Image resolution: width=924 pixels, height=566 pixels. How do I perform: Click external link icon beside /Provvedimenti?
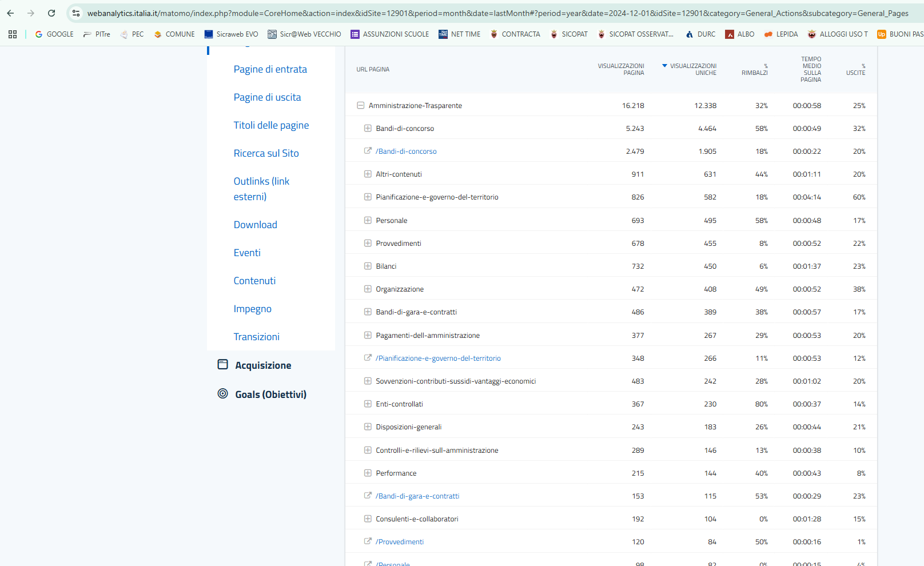368,541
